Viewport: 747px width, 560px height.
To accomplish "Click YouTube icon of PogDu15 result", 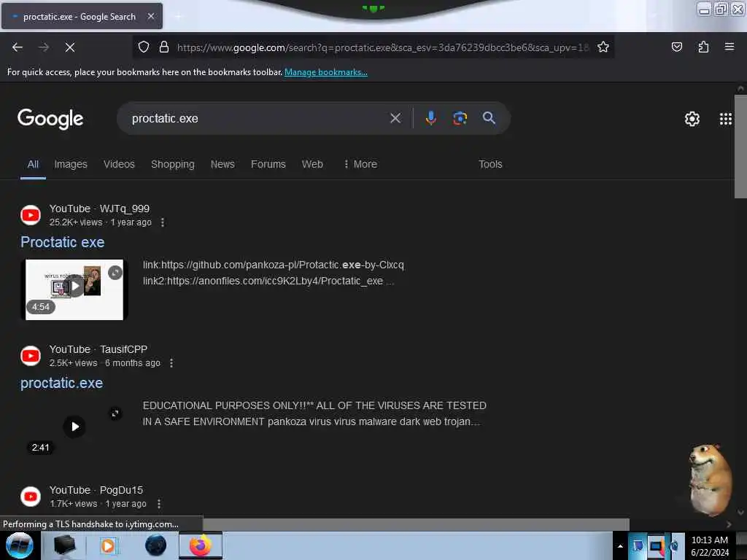I will click(x=31, y=496).
